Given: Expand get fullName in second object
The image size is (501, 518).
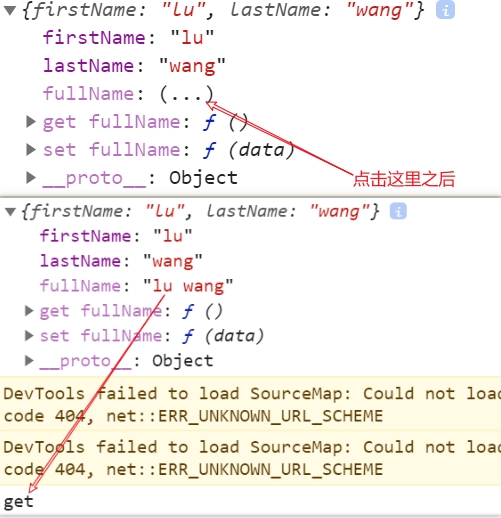Looking at the screenshot, I should 29,311.
